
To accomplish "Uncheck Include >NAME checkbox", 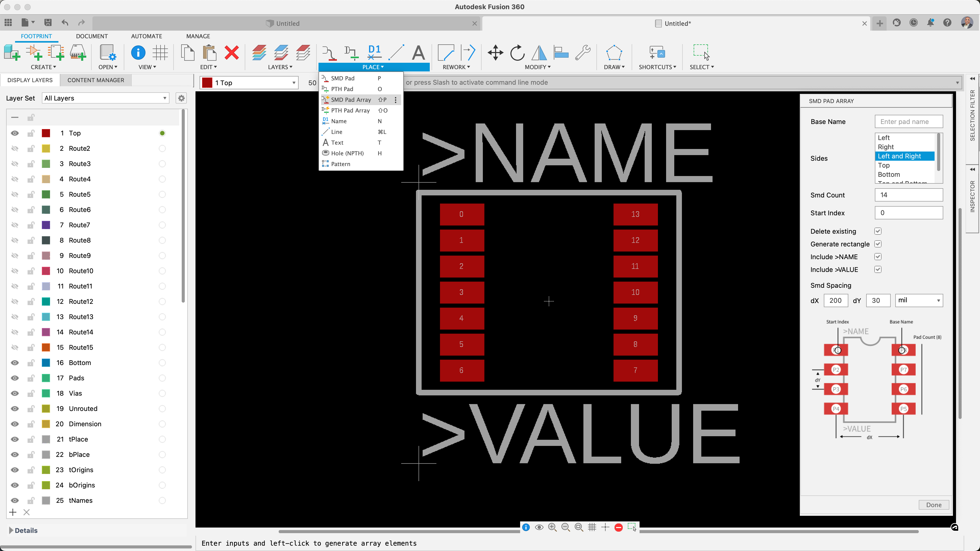I will point(878,257).
